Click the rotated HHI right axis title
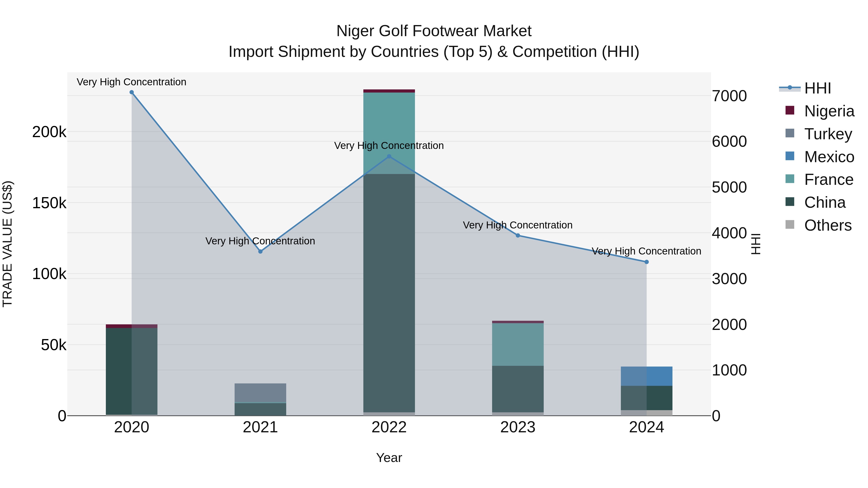The height and width of the screenshot is (488, 868). (x=756, y=244)
